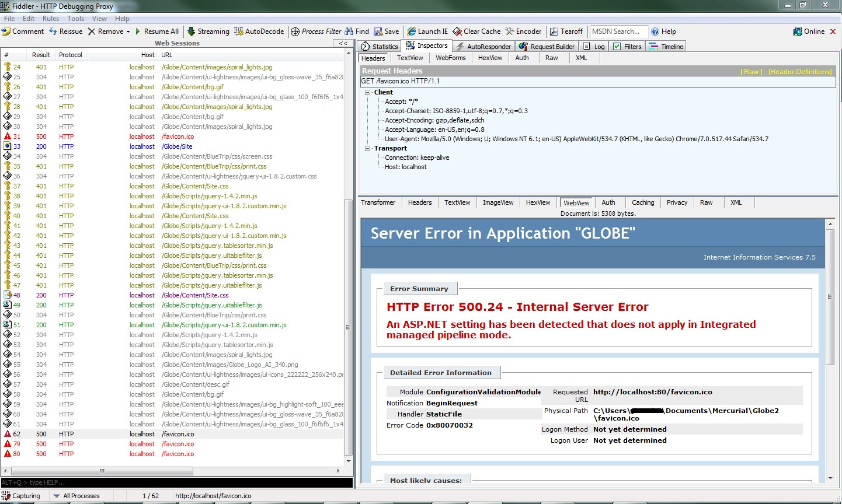This screenshot has width=842, height=504.
Task: Collapse Web Sessions with the << button
Action: (343, 43)
